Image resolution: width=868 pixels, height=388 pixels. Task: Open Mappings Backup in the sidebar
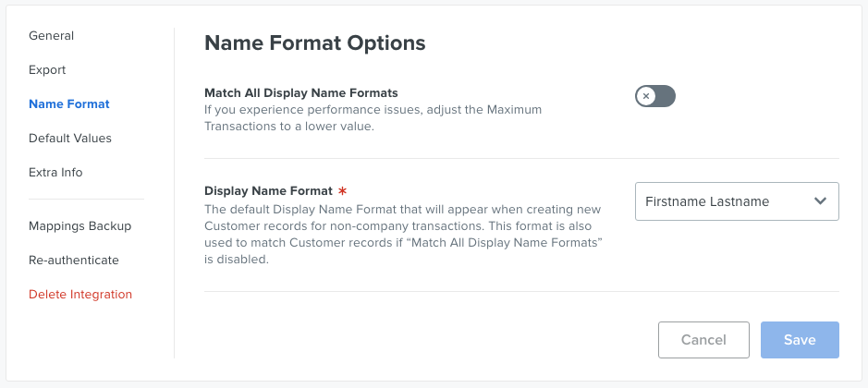(x=79, y=225)
